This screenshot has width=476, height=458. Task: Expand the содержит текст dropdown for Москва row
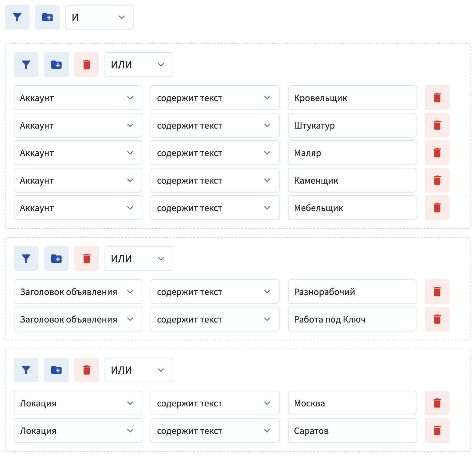(215, 403)
